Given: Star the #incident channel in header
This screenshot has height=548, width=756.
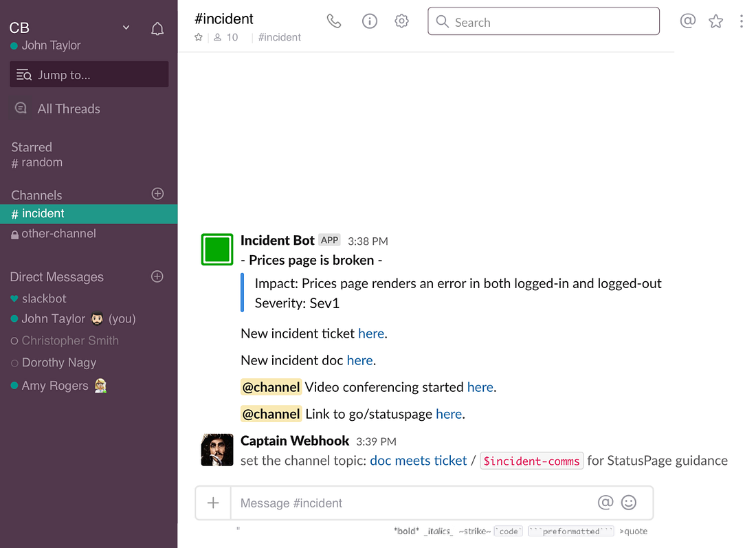Looking at the screenshot, I should 198,37.
